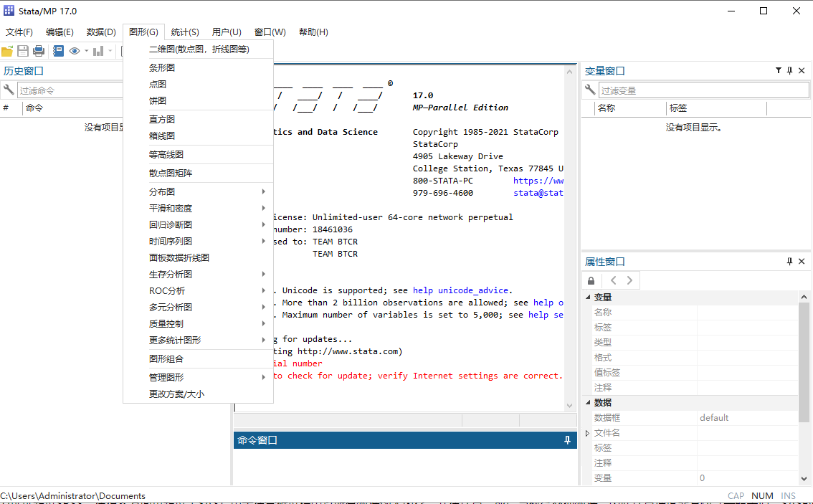Toggle the lock icon in 属性窗口
813x504 pixels.
[x=591, y=280]
